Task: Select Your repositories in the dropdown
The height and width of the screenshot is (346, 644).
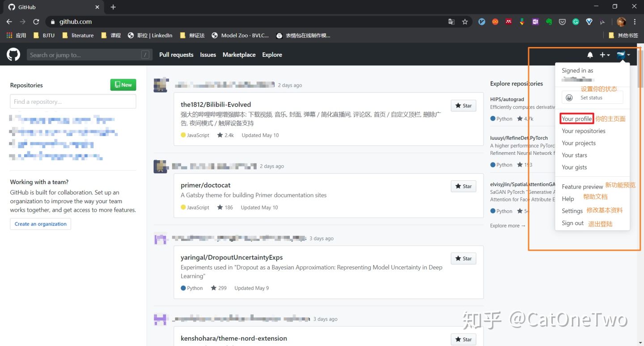Action: tap(584, 131)
